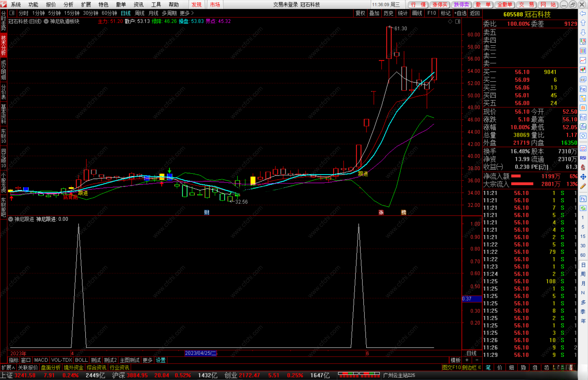Click the candlestick chart icon in right sidebar
This screenshot has width=588, height=380.
click(583, 70)
